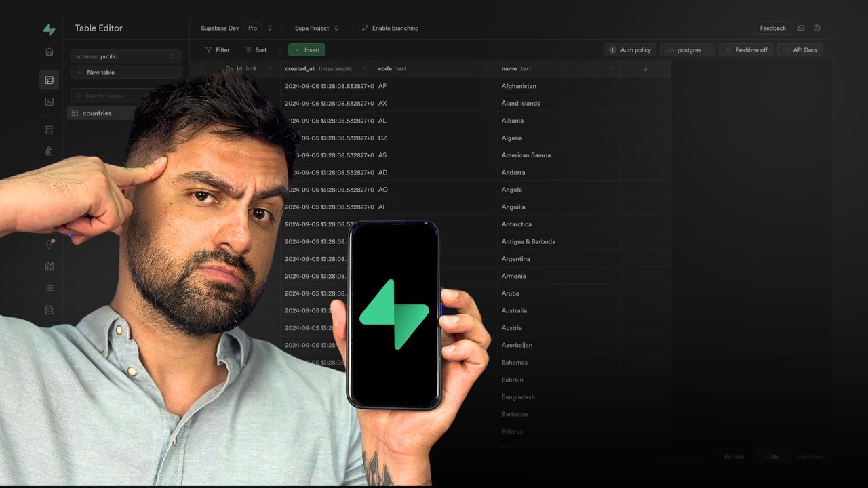Click the Supabase logo icon
Viewport: 868px width, 488px height.
[49, 29]
